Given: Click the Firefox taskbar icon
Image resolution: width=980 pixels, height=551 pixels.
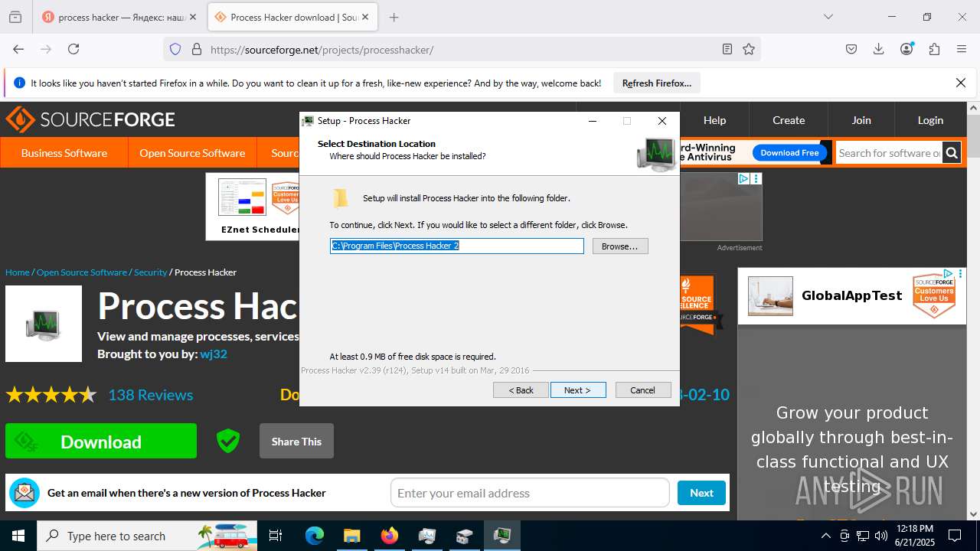Looking at the screenshot, I should [x=390, y=536].
